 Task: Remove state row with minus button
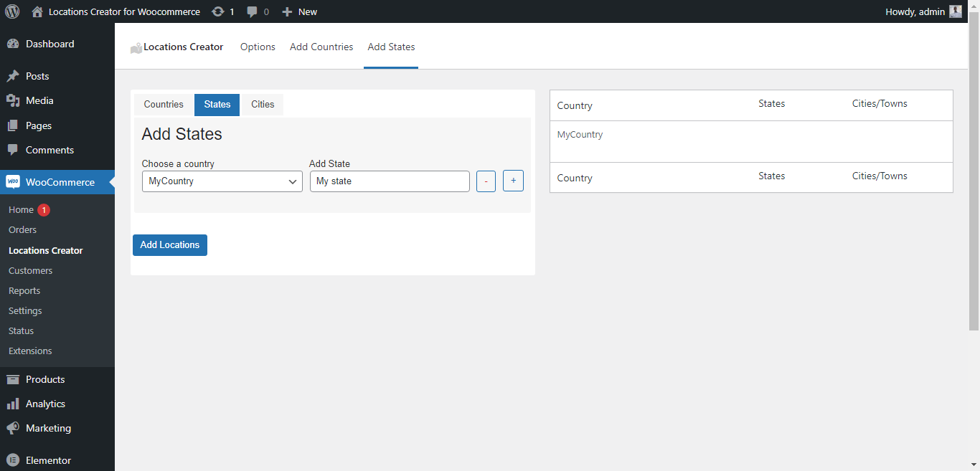pos(486,181)
